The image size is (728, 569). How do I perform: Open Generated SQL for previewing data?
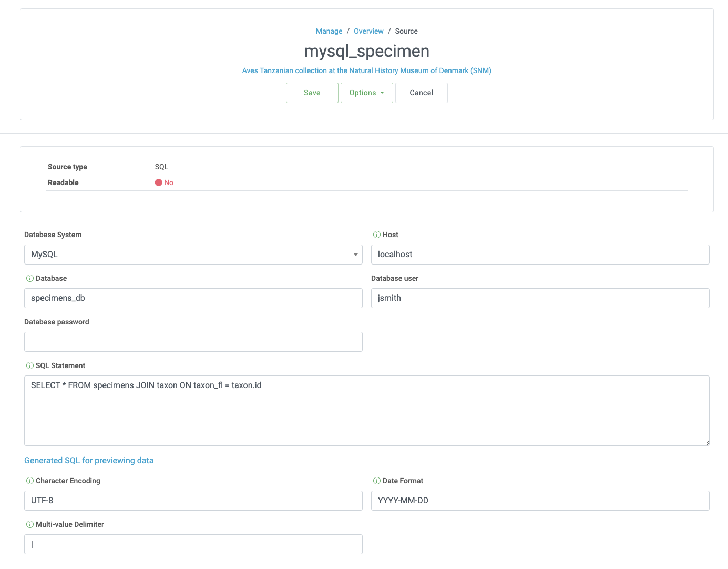point(89,460)
